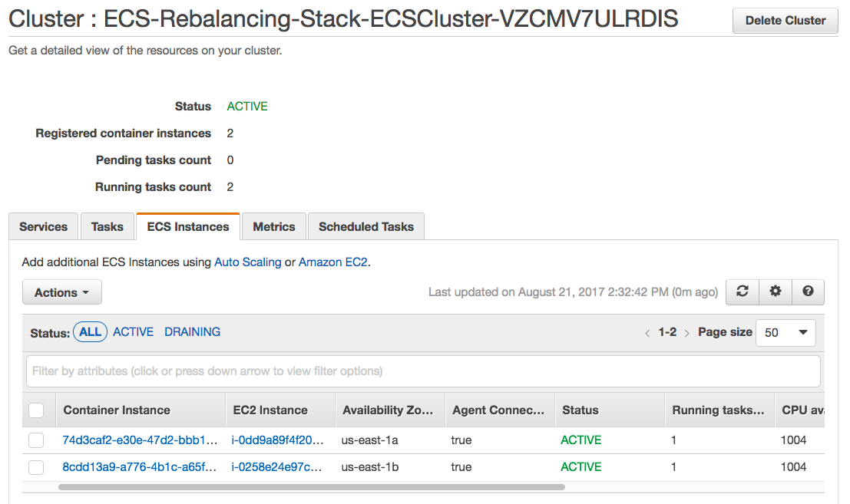Open EC2 instance i-0258e24e97c
The height and width of the screenshot is (504, 850).
point(276,466)
